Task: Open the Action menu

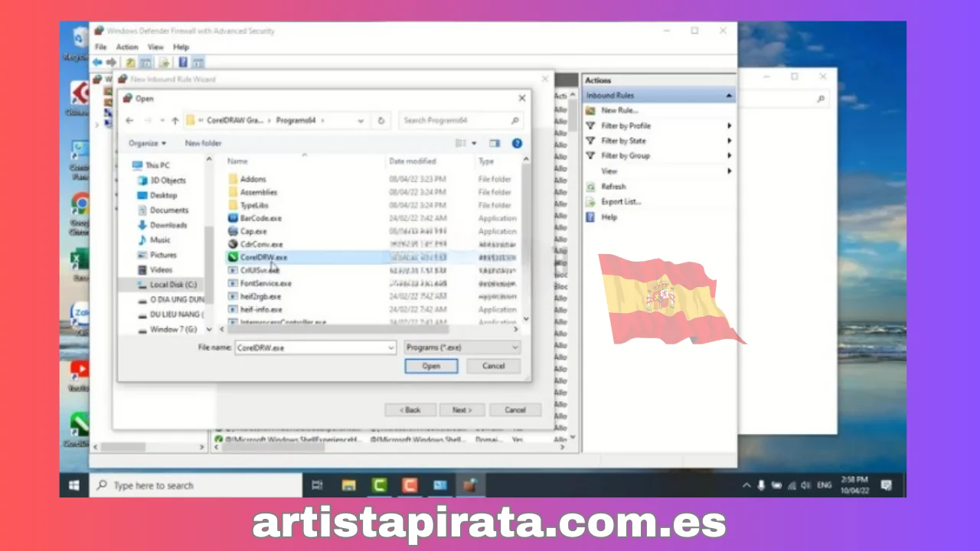Action: [x=127, y=47]
